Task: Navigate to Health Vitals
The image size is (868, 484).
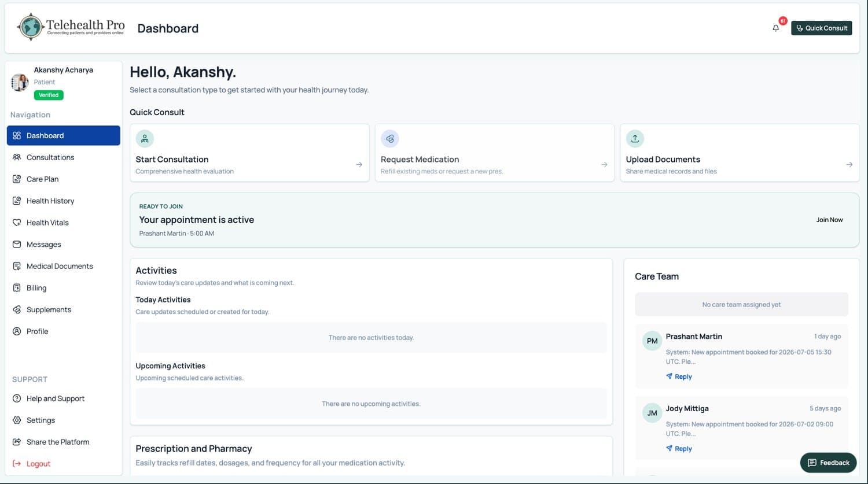Action: tap(64, 223)
